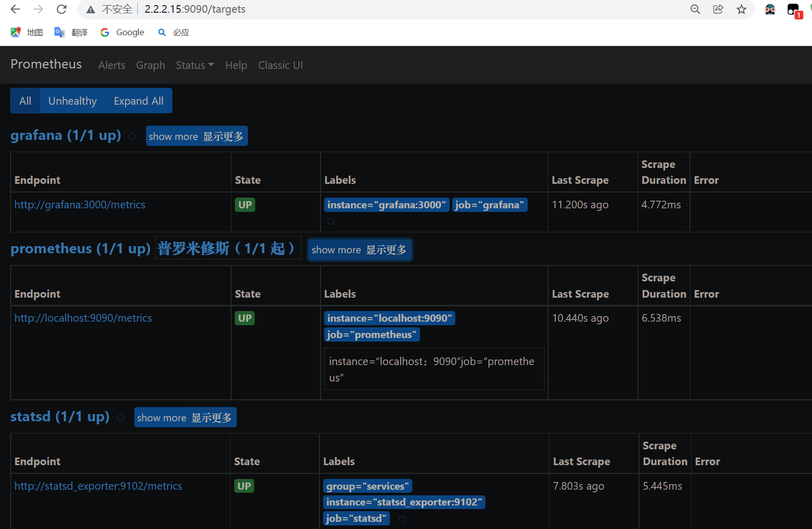Click the zoom magnifier icon in address bar

tap(695, 9)
